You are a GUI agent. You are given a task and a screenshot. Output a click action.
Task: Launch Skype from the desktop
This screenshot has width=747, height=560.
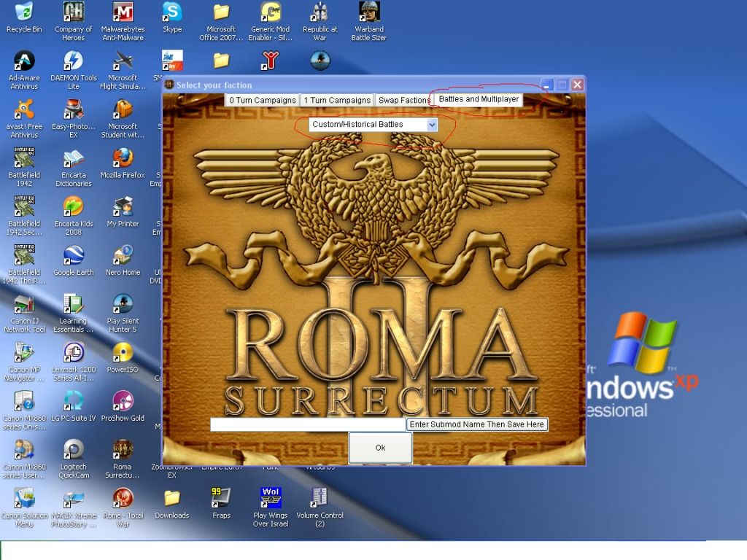coord(172,13)
